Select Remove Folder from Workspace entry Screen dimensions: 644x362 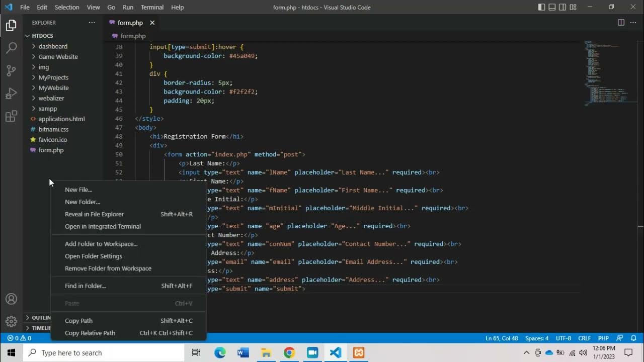(x=128, y=268)
